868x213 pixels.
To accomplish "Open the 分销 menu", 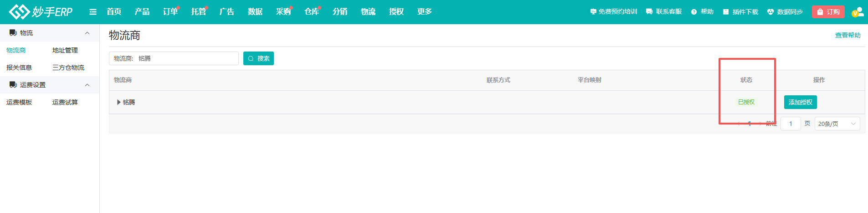I will 340,12.
